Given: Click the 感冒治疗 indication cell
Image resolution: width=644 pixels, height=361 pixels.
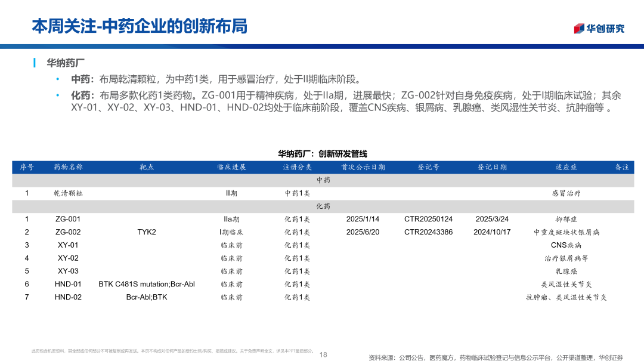Looking at the screenshot, I should (x=566, y=193).
